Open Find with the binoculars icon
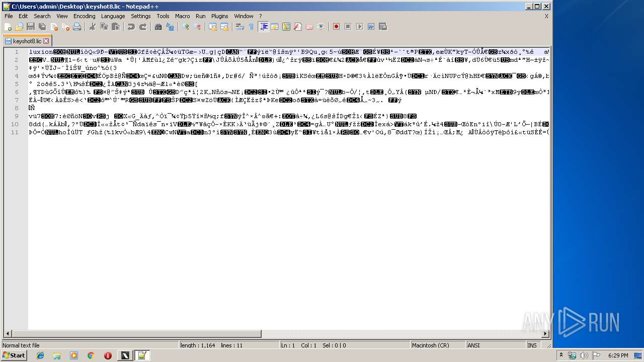 (158, 27)
